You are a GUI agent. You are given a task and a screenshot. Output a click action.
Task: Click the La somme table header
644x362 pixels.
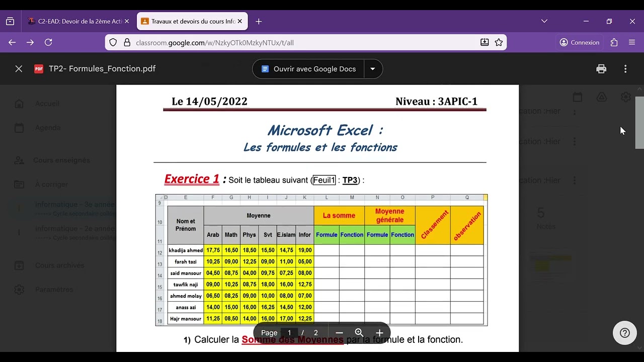tap(339, 216)
